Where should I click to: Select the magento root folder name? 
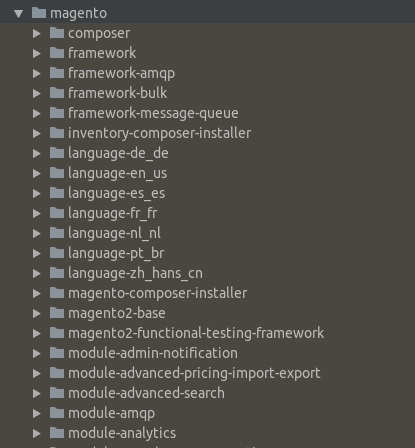(79, 14)
